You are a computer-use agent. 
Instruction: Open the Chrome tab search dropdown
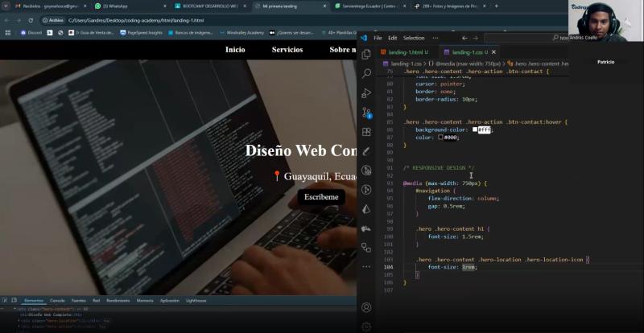[6, 6]
